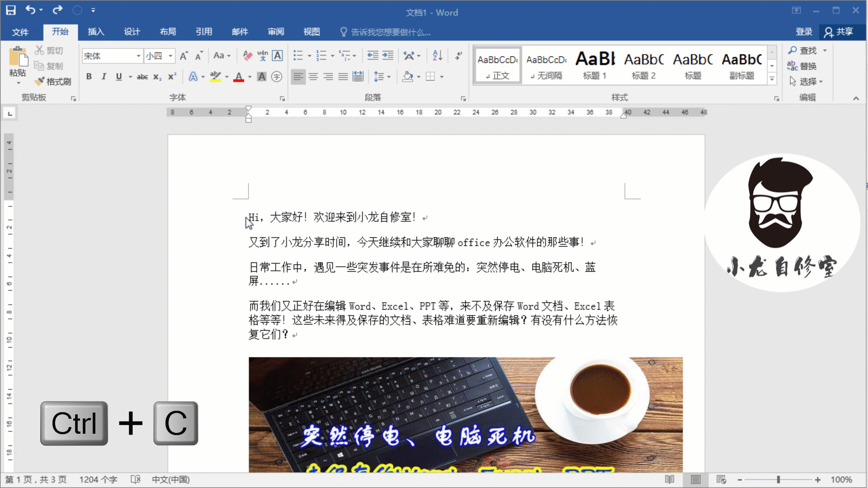Click the Paste clipboard icon
The width and height of the screenshot is (868, 488).
tap(18, 57)
